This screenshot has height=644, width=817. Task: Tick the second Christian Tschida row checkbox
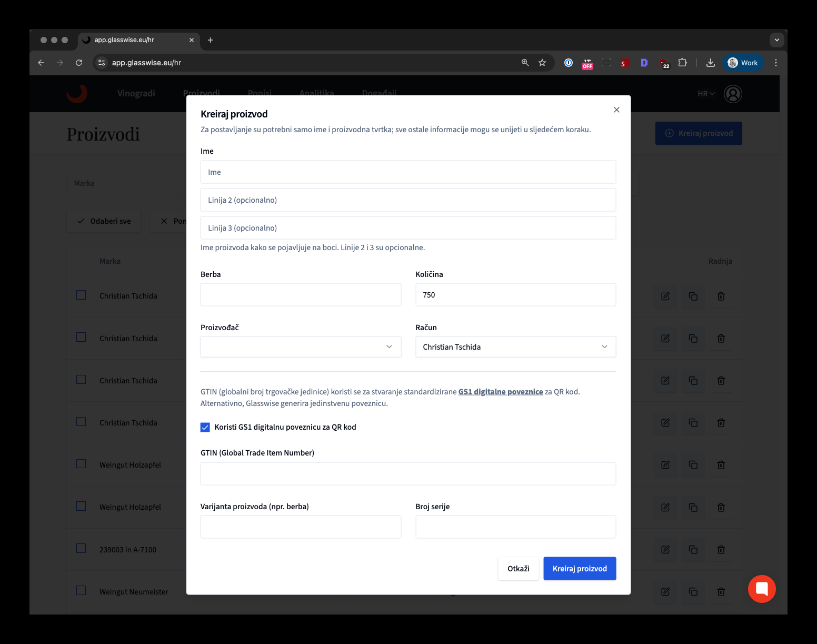point(81,337)
